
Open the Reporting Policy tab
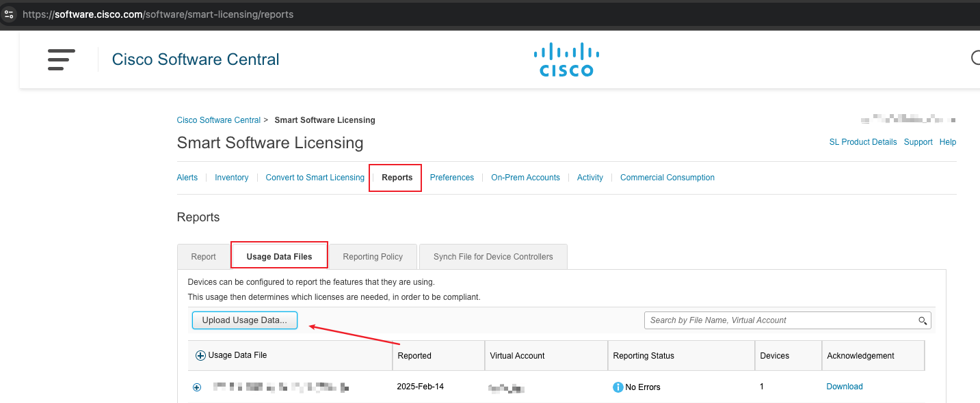coord(373,257)
